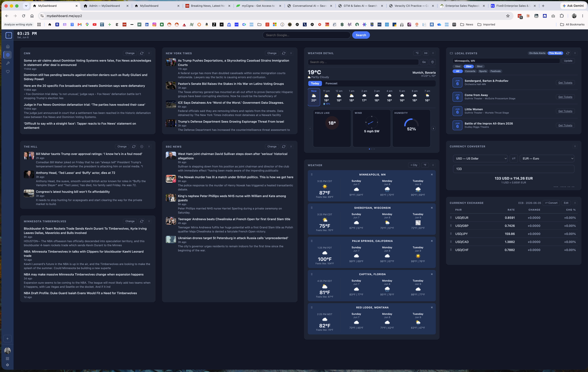588x372 pixels.
Task: Open Chrome extensions puzzle icon
Action: point(562,16)
